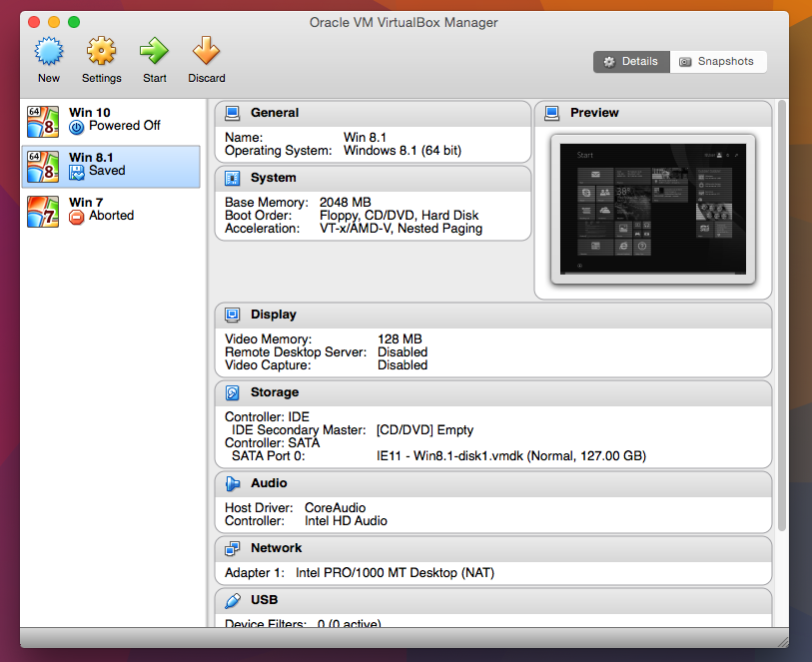This screenshot has width=812, height=662.
Task: Click the Aborted status icon
Action: (76, 217)
